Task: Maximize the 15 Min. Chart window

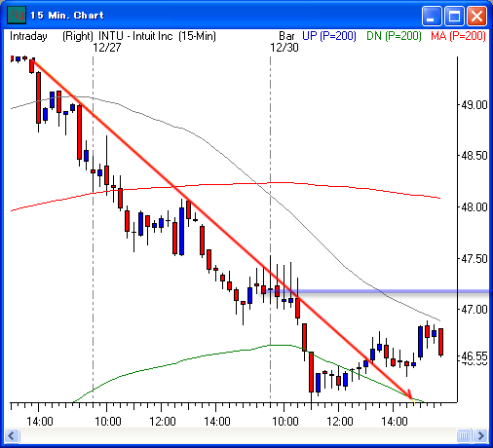Action: tap(454, 16)
